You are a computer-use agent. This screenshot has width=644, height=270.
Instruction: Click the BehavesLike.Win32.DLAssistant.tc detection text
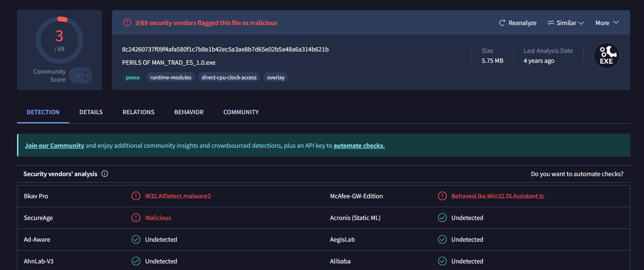(x=498, y=196)
